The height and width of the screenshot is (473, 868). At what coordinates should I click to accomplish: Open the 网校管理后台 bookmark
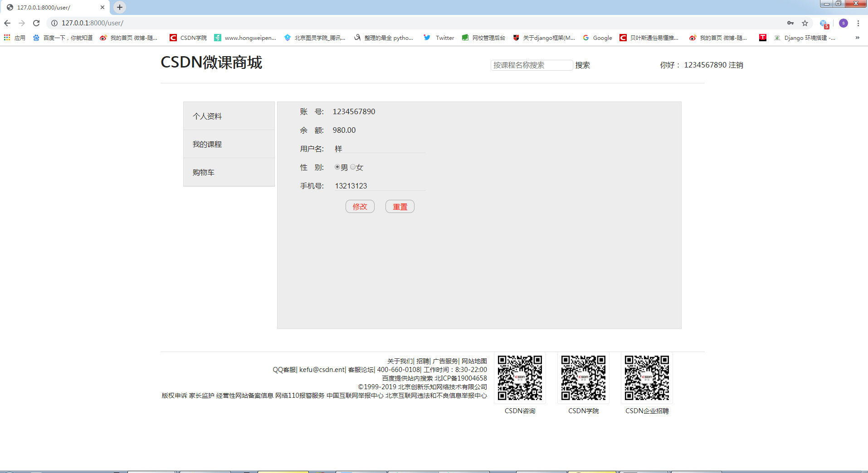tap(483, 38)
